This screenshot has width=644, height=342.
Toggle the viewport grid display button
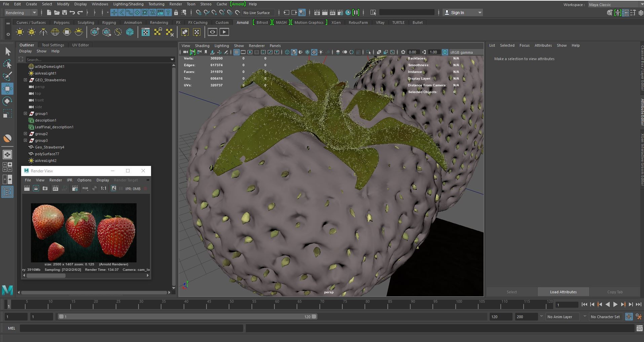pyautogui.click(x=236, y=52)
